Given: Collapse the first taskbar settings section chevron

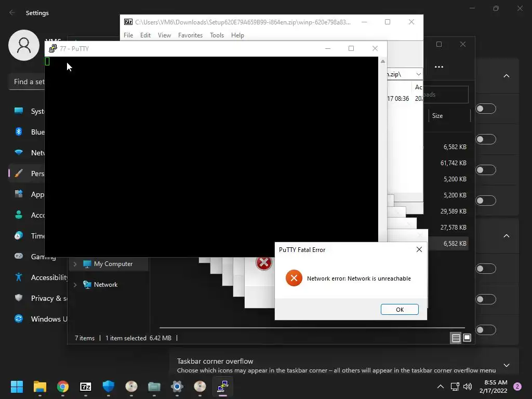Looking at the screenshot, I should pyautogui.click(x=506, y=76).
